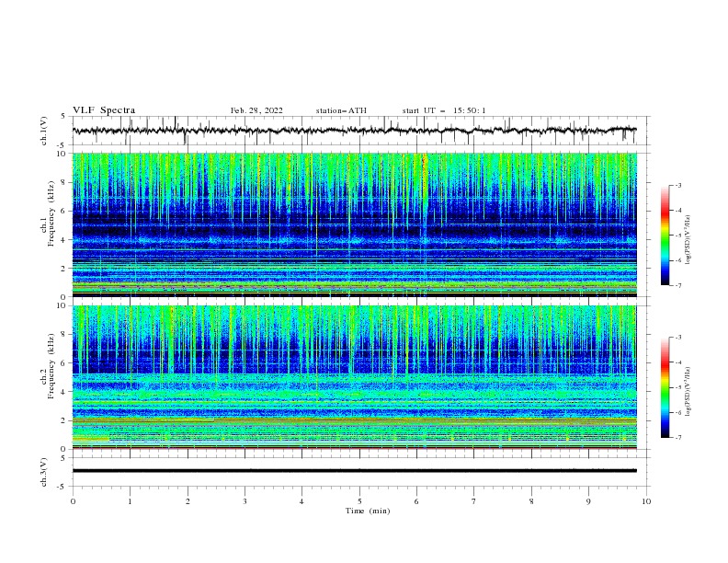Click tick label "2" on Time axis
Viewport: 728px width, 563px height.
click(x=188, y=501)
